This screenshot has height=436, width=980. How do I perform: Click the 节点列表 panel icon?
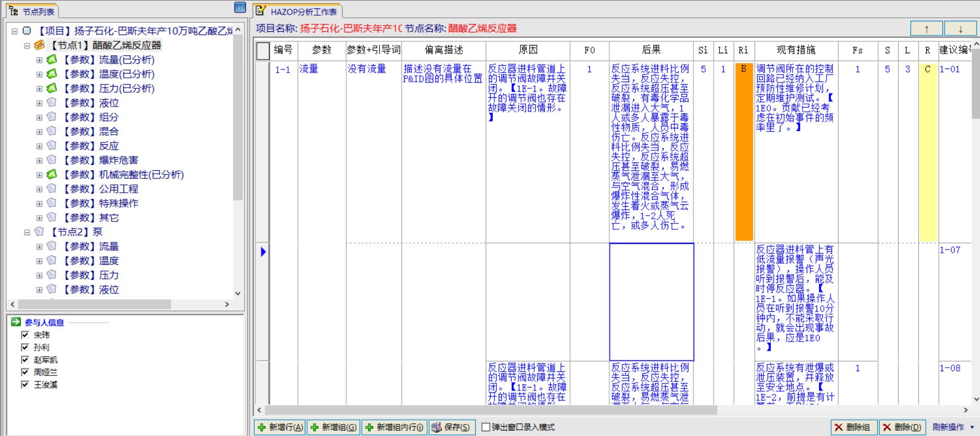tap(14, 11)
